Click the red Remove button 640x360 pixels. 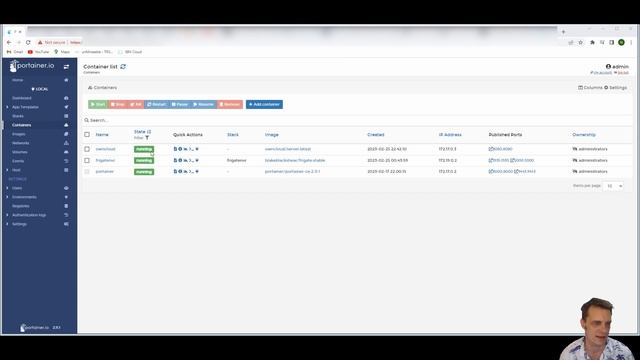(x=230, y=104)
